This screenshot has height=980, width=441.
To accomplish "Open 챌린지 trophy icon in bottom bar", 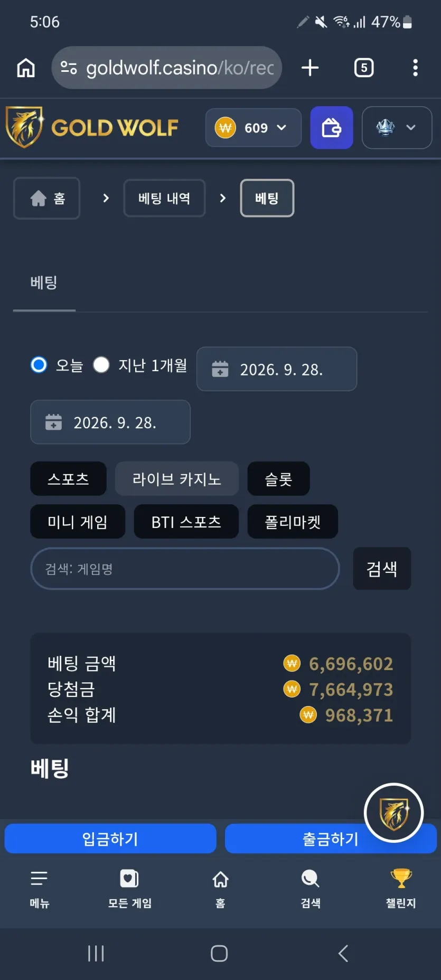I will pos(401,889).
